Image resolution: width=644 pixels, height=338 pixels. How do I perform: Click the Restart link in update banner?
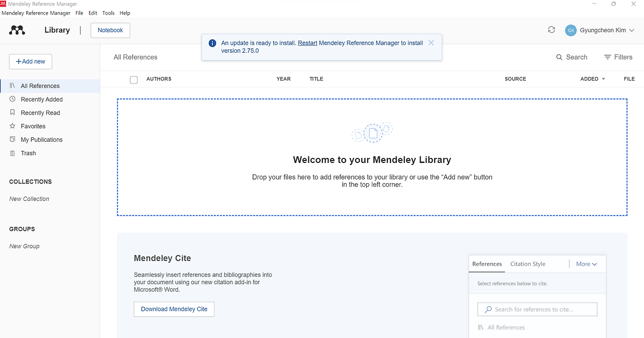[307, 43]
